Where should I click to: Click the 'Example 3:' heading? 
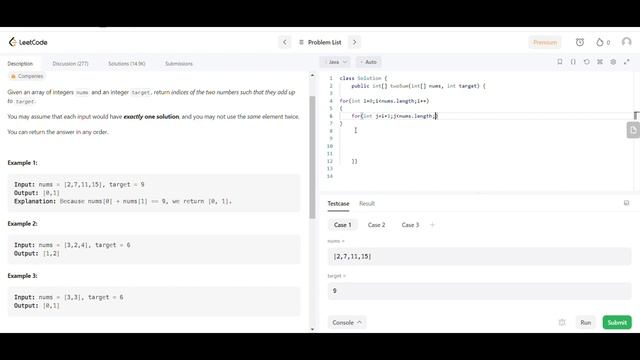point(22,276)
